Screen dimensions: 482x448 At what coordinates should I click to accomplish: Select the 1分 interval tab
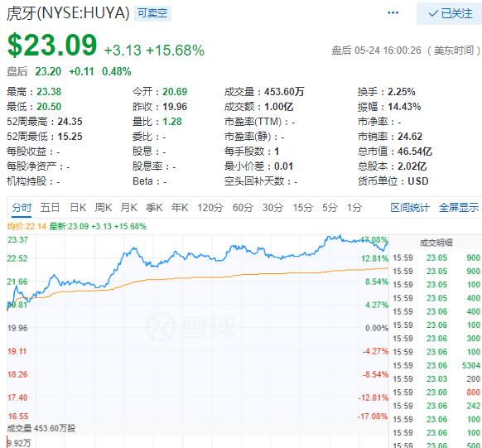pos(354,208)
